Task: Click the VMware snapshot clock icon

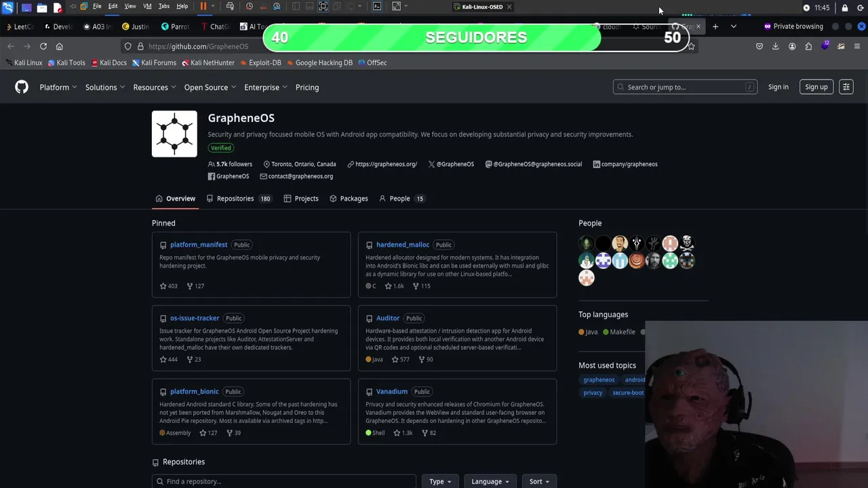Action: [x=250, y=6]
